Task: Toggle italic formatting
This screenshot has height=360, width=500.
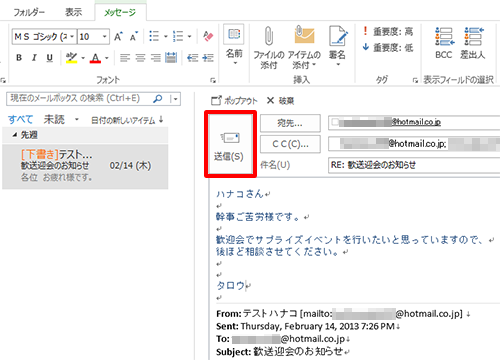Action: tap(34, 58)
